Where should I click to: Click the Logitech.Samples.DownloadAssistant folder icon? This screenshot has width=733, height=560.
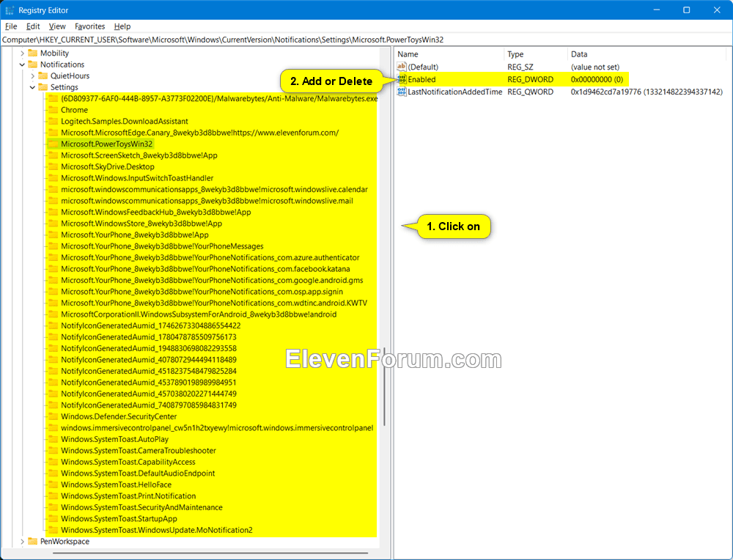click(x=54, y=121)
